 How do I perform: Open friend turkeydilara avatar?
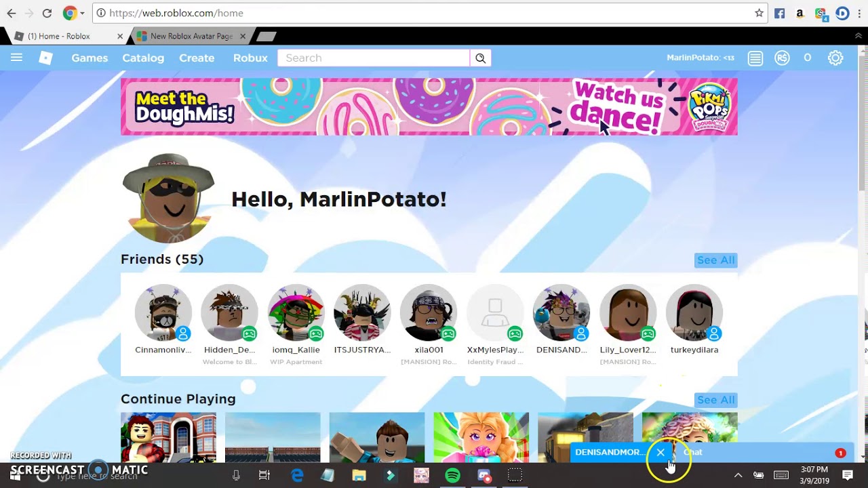pyautogui.click(x=694, y=312)
